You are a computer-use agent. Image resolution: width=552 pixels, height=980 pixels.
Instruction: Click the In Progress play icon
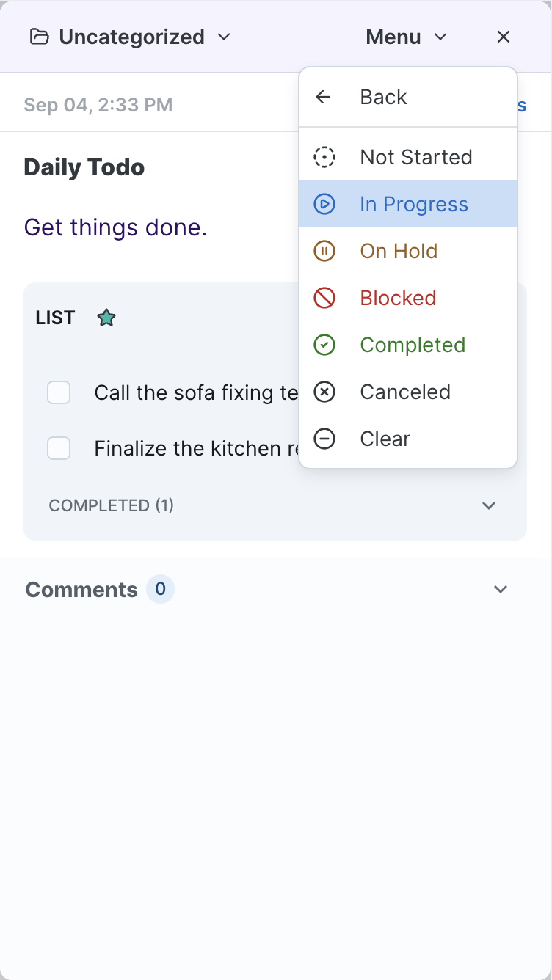(x=324, y=204)
